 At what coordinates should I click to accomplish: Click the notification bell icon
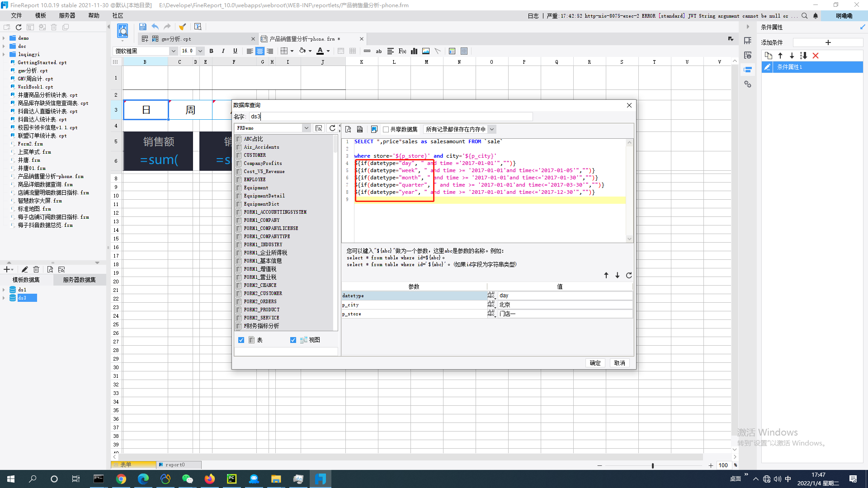pos(816,16)
